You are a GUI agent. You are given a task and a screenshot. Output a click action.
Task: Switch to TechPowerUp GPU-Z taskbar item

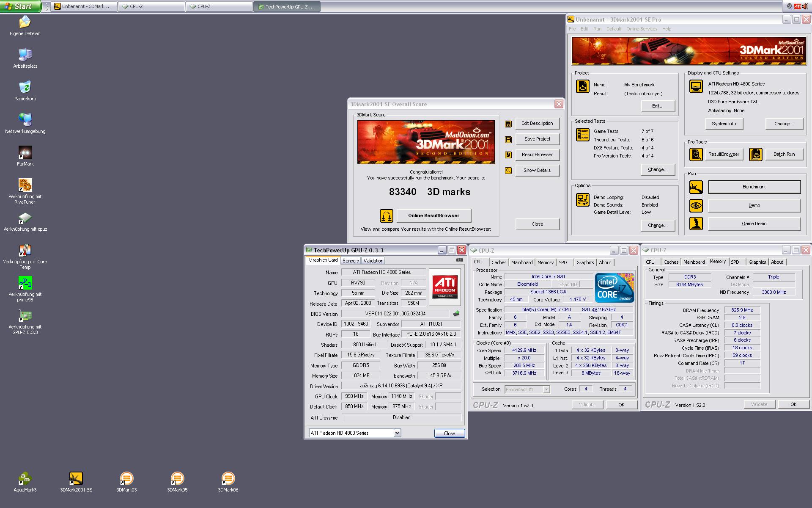[x=287, y=6]
